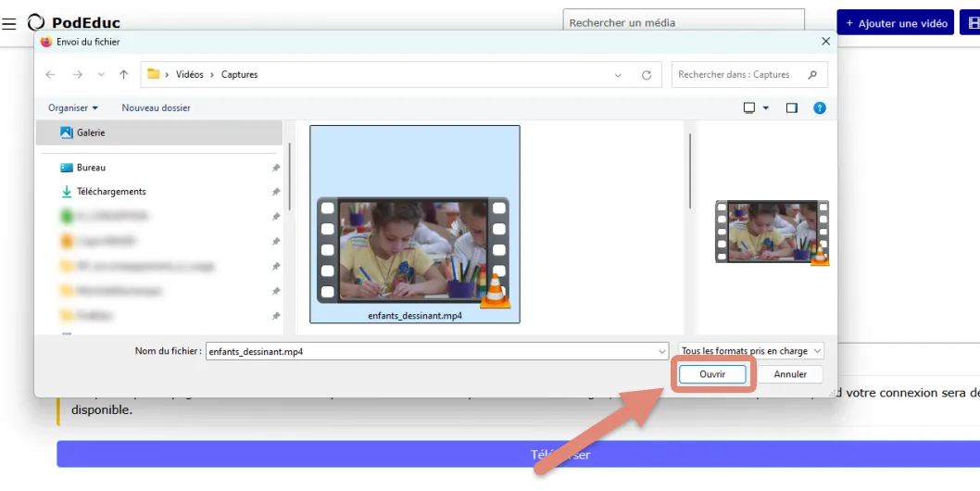Open the Tous les formats pris en charge dropdown

point(751,351)
